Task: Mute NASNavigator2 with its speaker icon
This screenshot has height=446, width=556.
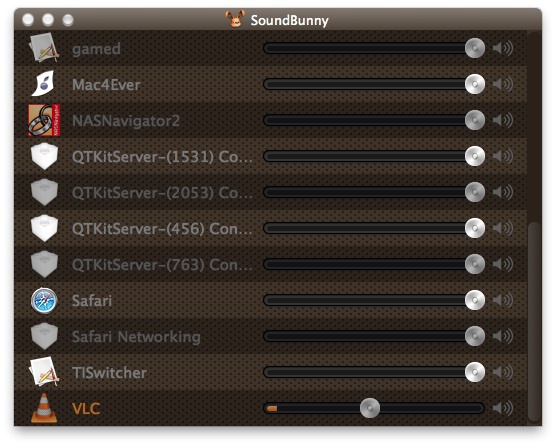Action: [503, 120]
